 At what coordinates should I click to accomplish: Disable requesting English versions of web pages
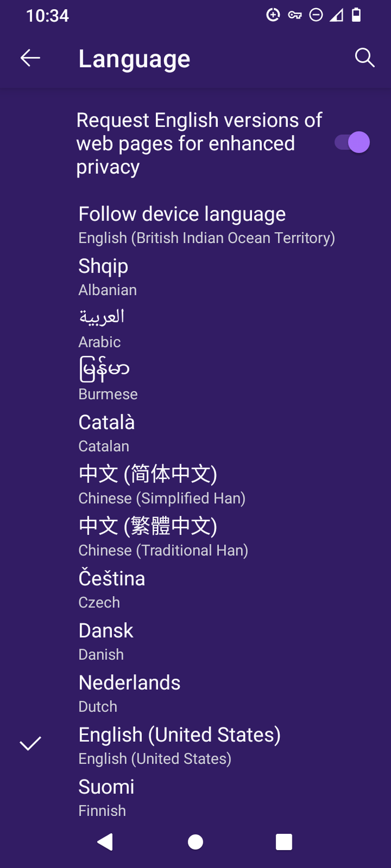(x=351, y=142)
